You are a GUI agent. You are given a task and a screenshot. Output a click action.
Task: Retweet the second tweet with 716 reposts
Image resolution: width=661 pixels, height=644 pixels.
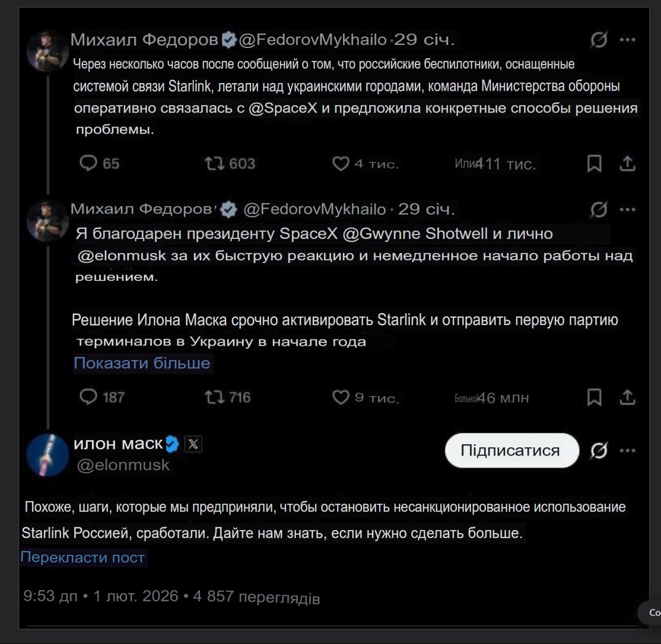(214, 397)
